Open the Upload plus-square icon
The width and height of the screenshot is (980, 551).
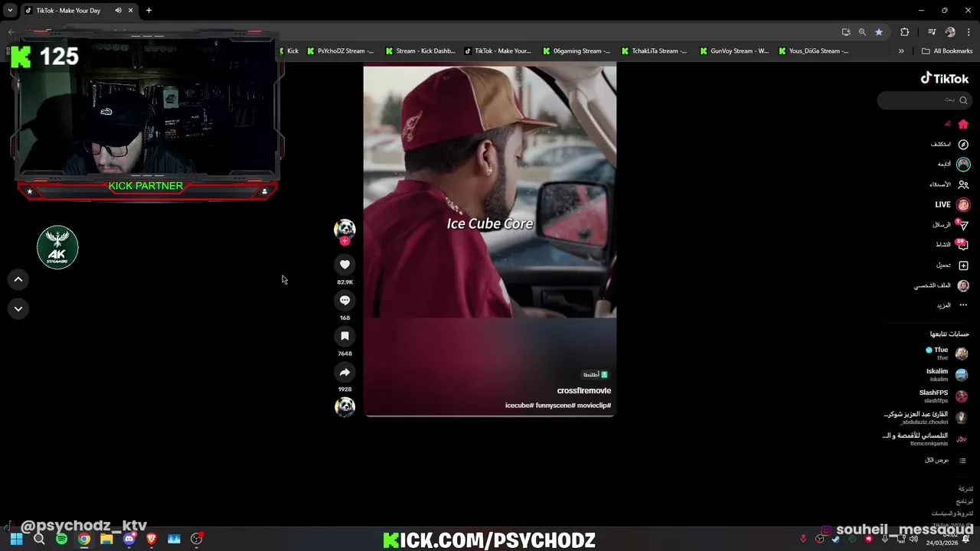pyautogui.click(x=963, y=266)
